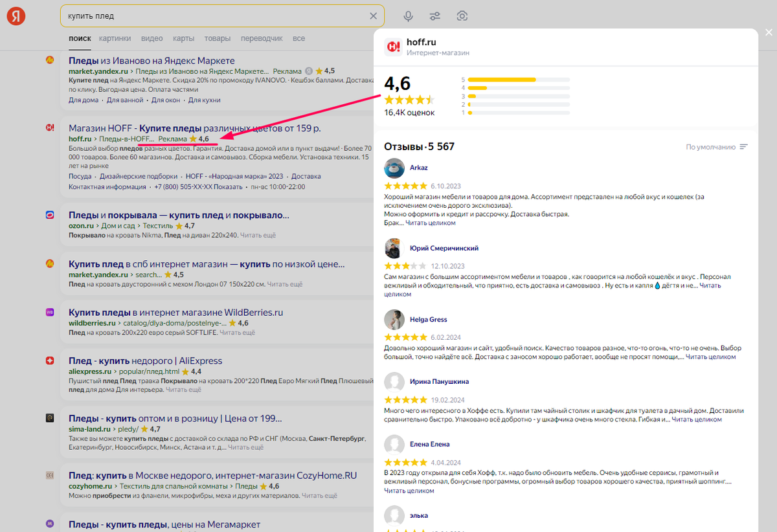Screen dimensions: 777x532
Task: Click Контактная информация link
Action: (107, 187)
